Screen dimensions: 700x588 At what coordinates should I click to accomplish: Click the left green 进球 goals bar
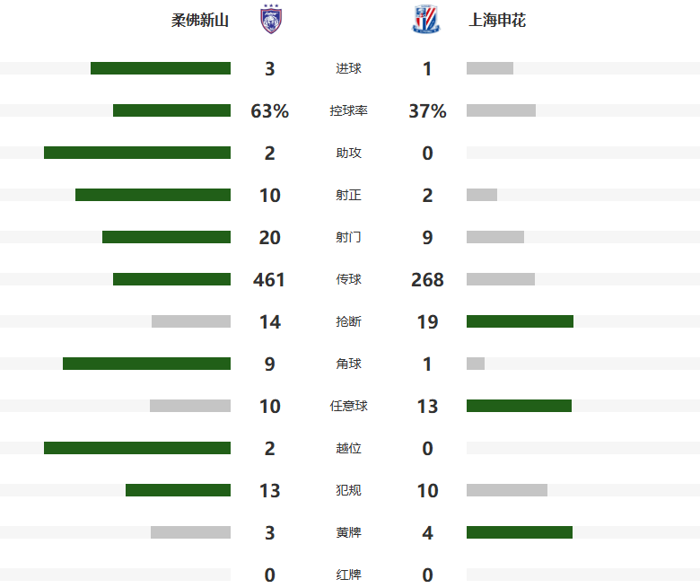161,68
